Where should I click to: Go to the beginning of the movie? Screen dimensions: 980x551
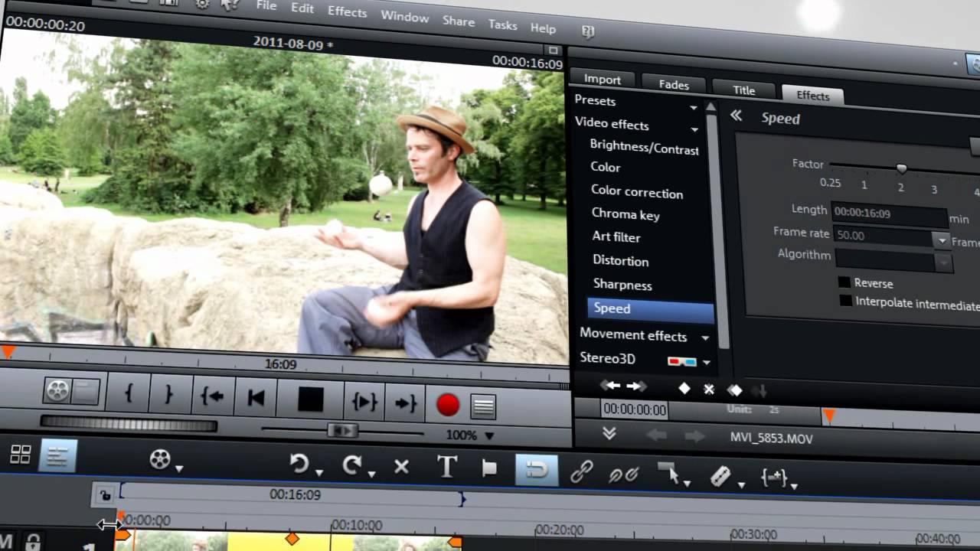click(x=255, y=398)
